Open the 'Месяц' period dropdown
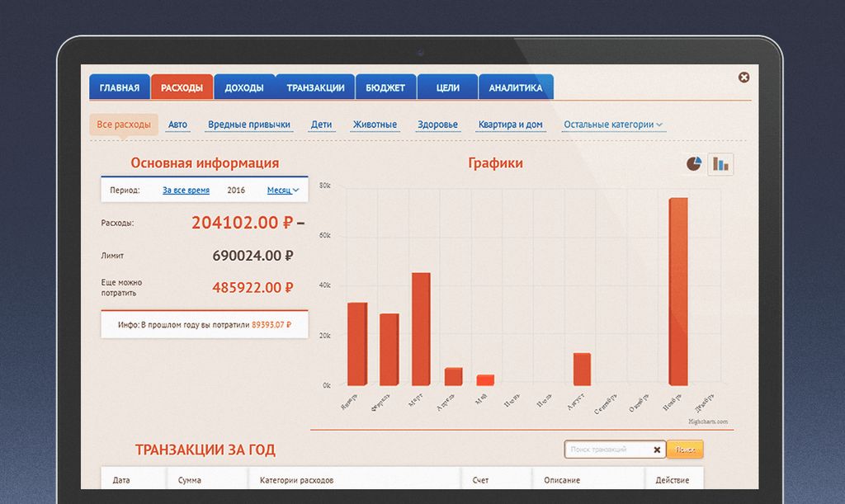Screen dimensions: 845x504 tap(283, 190)
